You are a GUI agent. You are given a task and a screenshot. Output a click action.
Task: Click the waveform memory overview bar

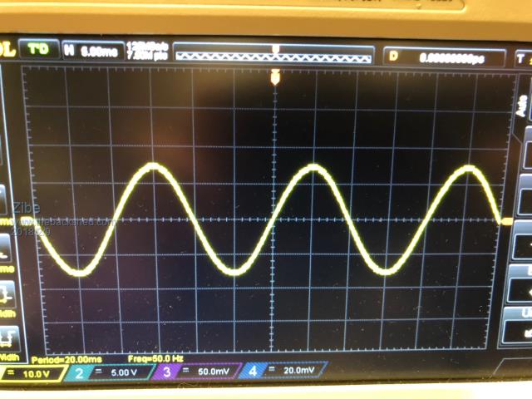[x=273, y=53]
